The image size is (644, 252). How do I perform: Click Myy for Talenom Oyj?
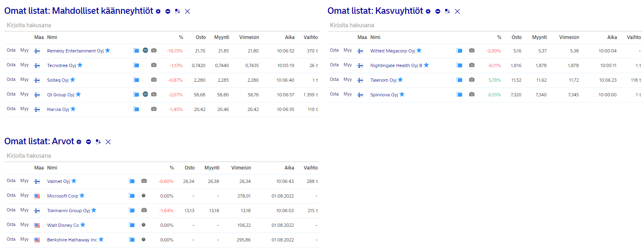coord(348,80)
